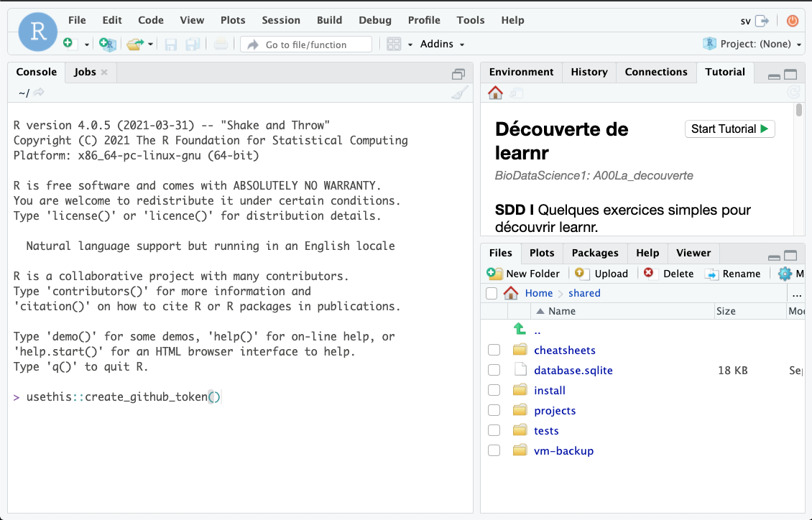Click the view working directory arrow icon

[39, 93]
